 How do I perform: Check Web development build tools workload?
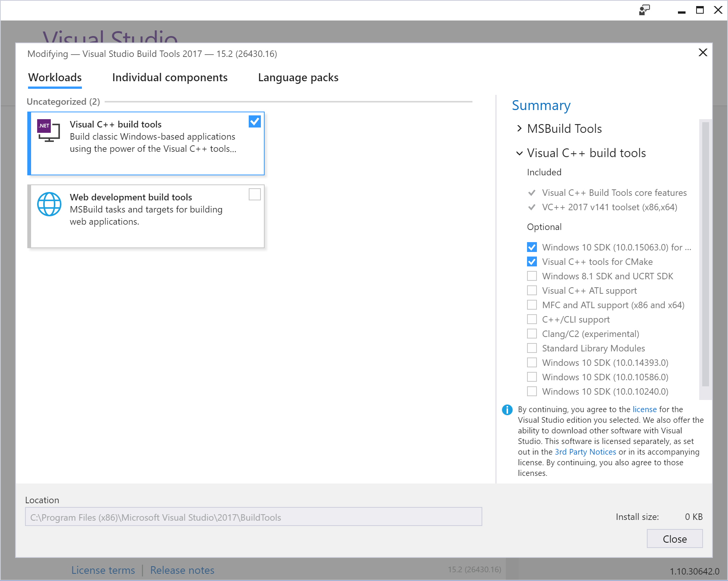click(x=254, y=194)
